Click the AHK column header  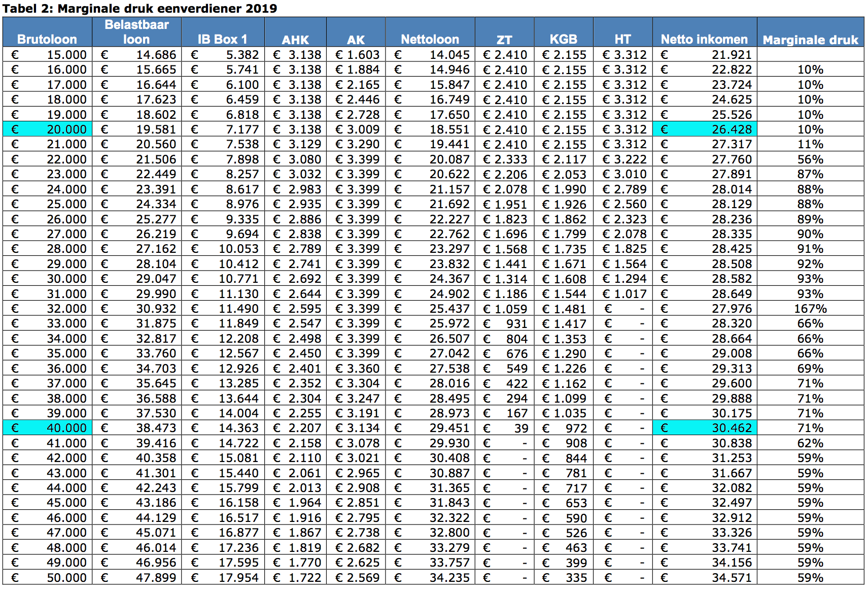click(x=295, y=40)
